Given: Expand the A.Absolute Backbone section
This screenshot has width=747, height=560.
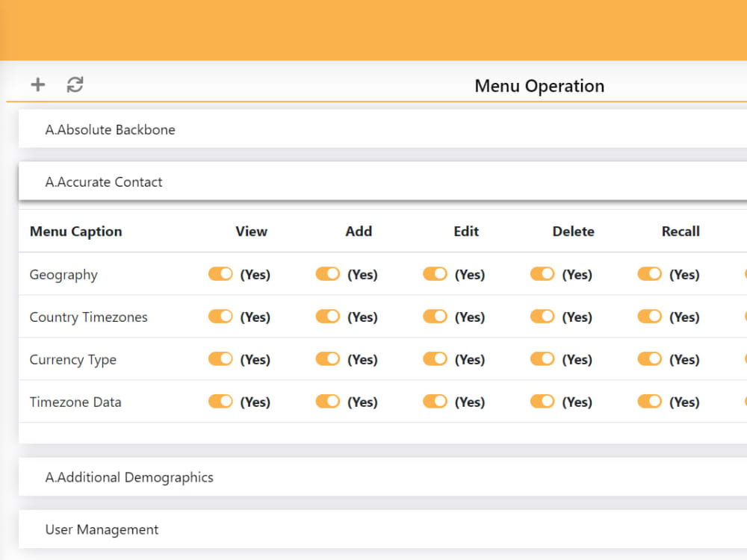Looking at the screenshot, I should pos(111,129).
